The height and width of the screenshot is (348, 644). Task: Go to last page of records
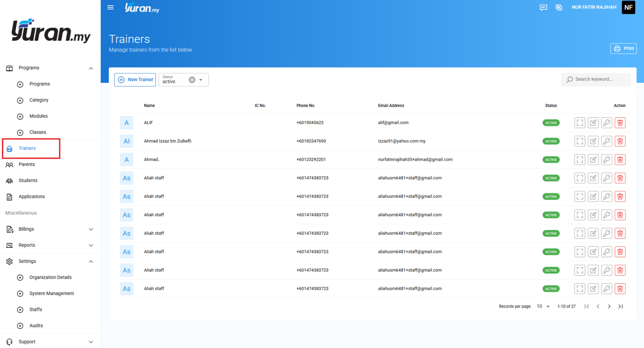coord(621,306)
